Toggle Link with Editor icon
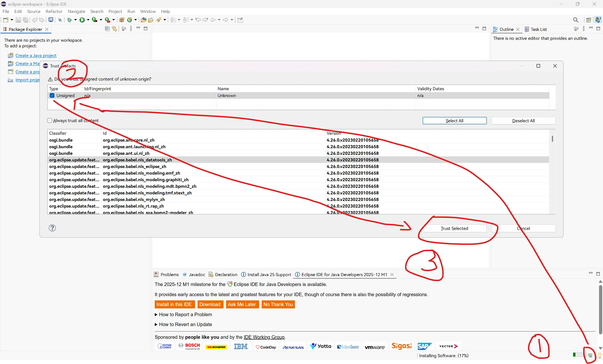This screenshot has height=364, width=603. click(114, 29)
